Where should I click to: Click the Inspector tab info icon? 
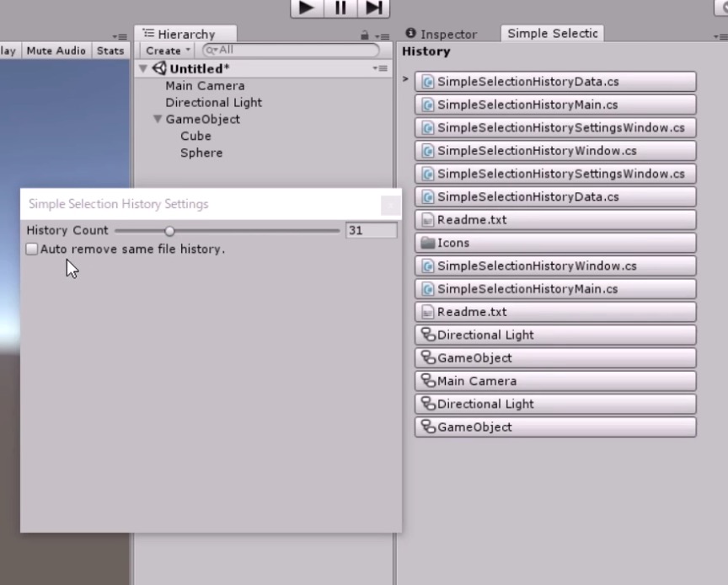click(x=410, y=33)
